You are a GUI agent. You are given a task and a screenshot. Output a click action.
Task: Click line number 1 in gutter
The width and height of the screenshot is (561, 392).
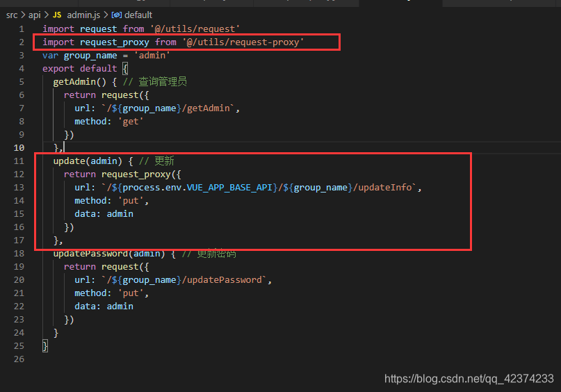(x=22, y=29)
